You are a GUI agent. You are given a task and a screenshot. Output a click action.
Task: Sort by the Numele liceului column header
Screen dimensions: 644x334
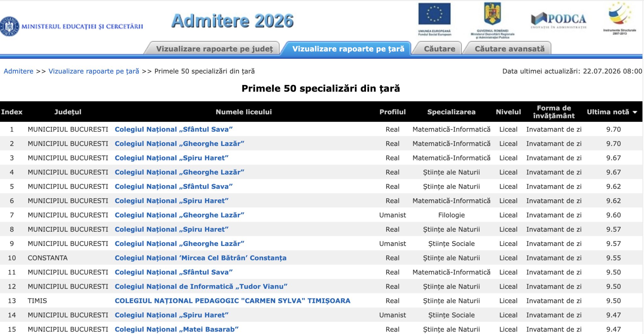click(x=244, y=112)
